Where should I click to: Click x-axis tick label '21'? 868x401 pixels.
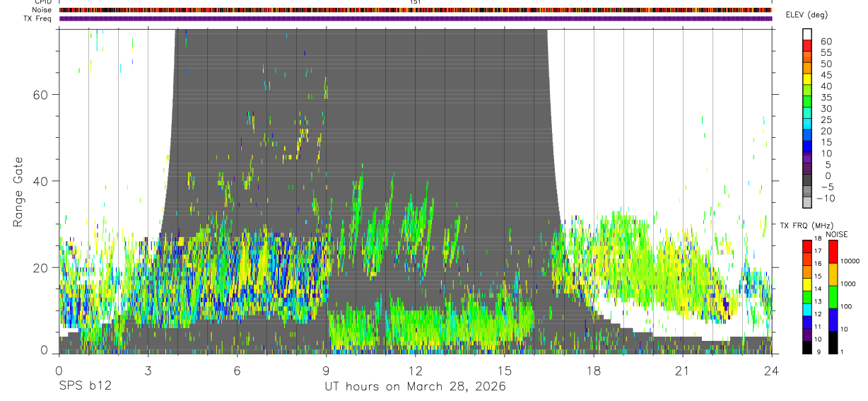[683, 371]
